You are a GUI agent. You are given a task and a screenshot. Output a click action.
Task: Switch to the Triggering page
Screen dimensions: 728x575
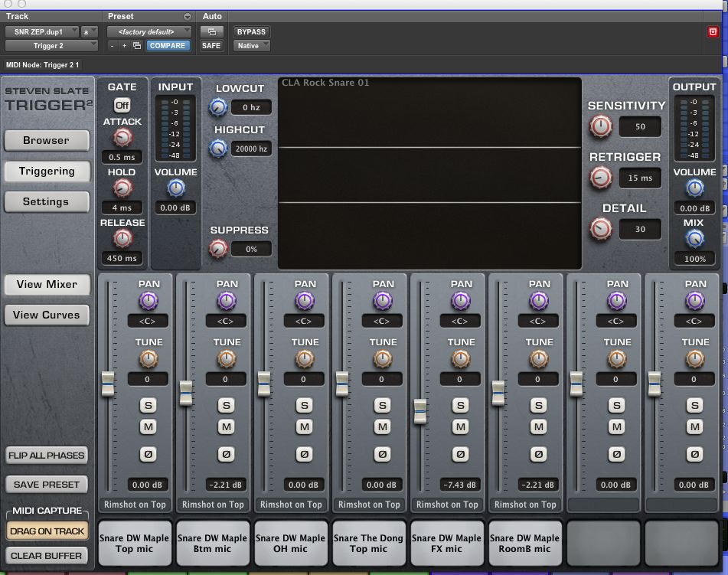coord(47,171)
